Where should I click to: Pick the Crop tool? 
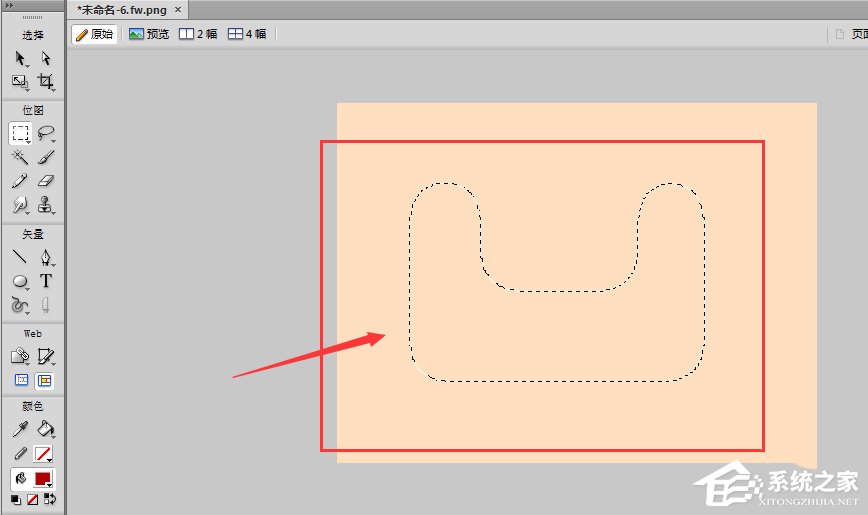point(46,83)
